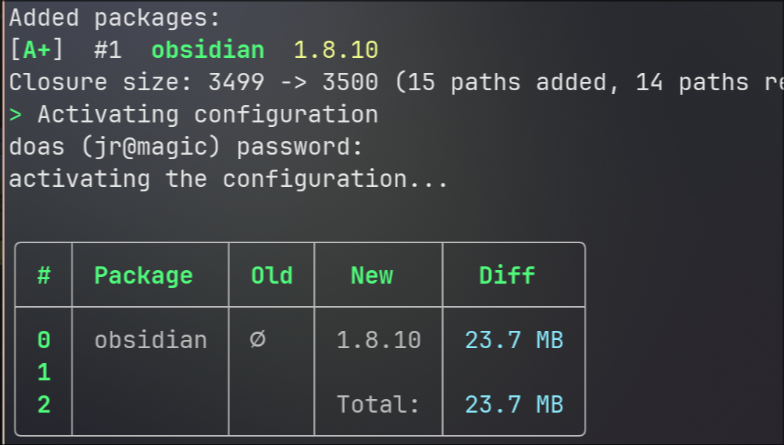Click the [A+] added marker
The width and height of the screenshot is (784, 445).
37,50
